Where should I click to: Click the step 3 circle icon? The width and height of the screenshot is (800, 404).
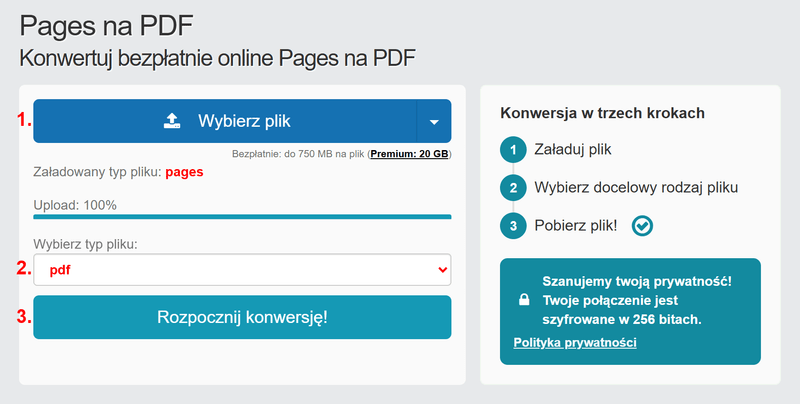tap(513, 225)
